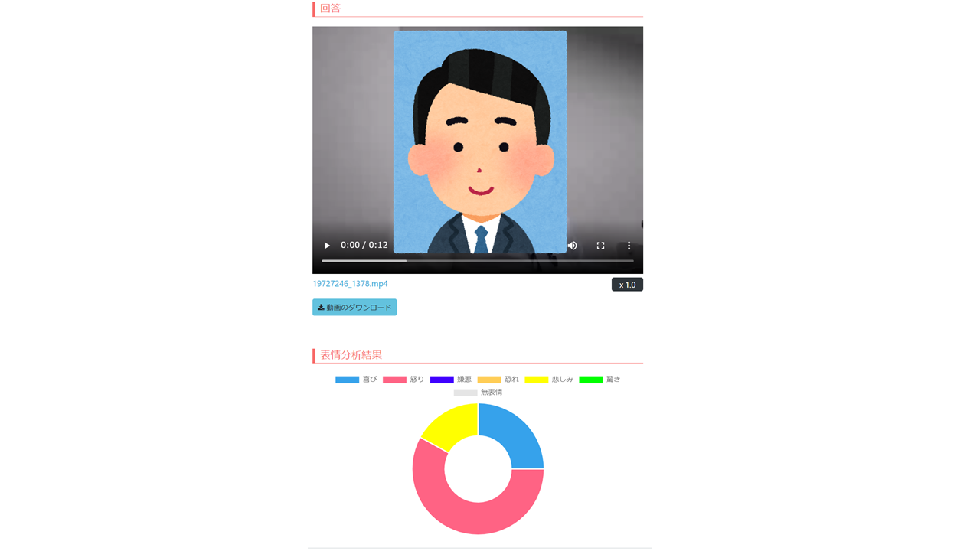Toggle the 無表情 gray legend item
Image resolution: width=980 pixels, height=551 pixels.
[x=479, y=393]
